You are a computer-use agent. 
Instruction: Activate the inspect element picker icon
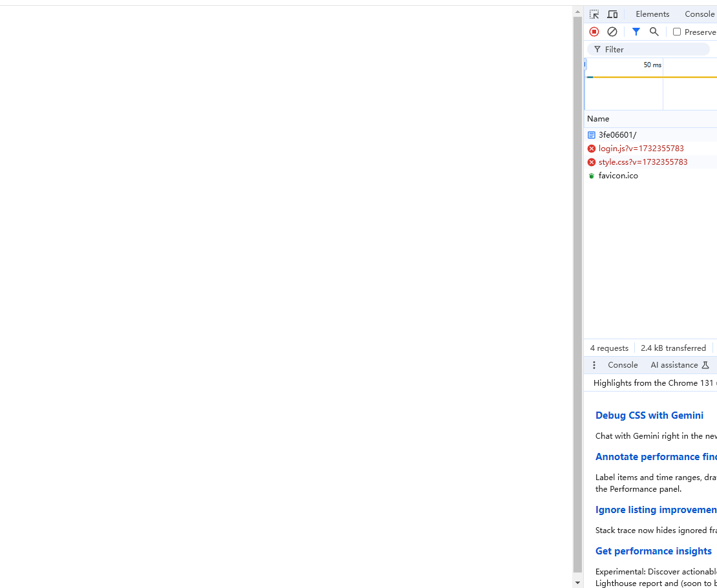(x=594, y=14)
